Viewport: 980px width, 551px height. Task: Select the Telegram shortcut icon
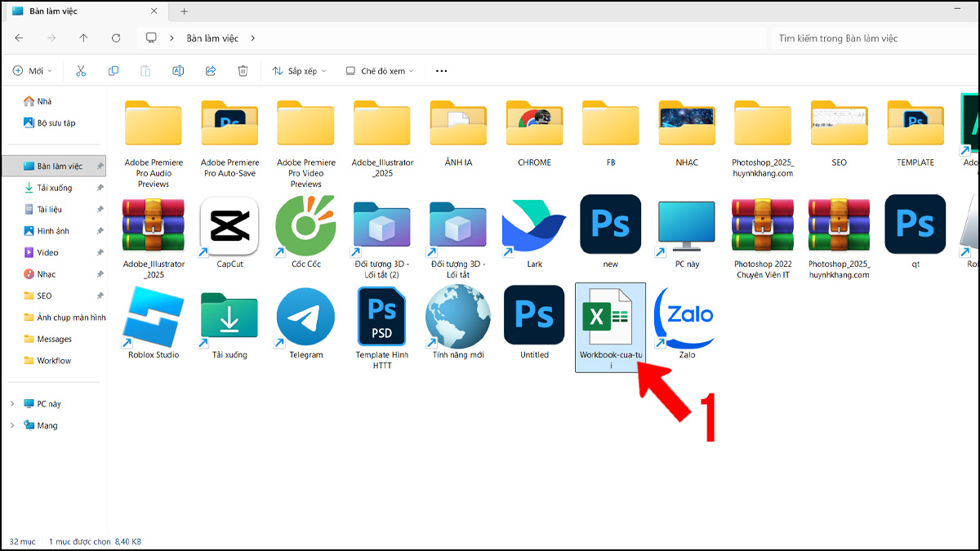point(305,323)
